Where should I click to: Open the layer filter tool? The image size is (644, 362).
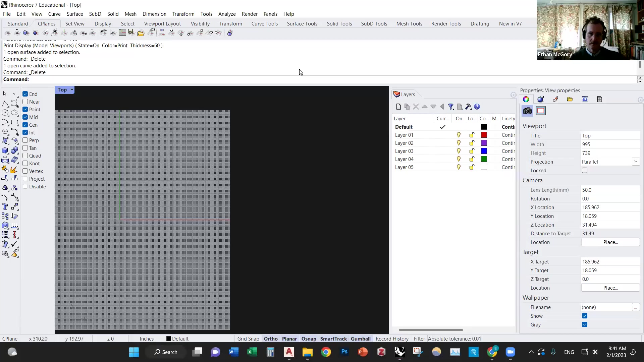pyautogui.click(x=451, y=107)
